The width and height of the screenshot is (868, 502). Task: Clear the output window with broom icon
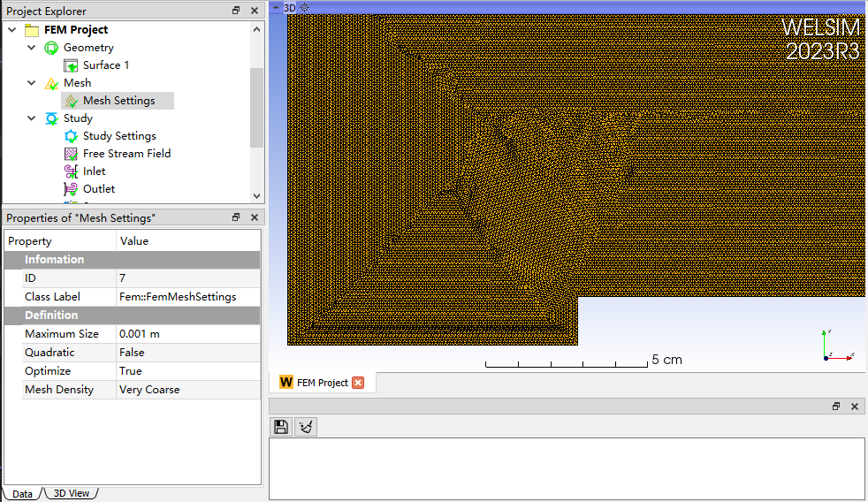coord(306,427)
